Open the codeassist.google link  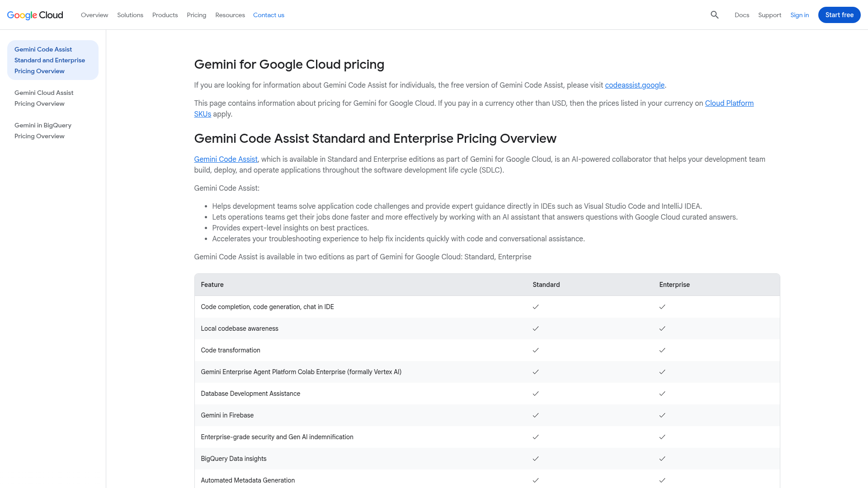point(635,85)
